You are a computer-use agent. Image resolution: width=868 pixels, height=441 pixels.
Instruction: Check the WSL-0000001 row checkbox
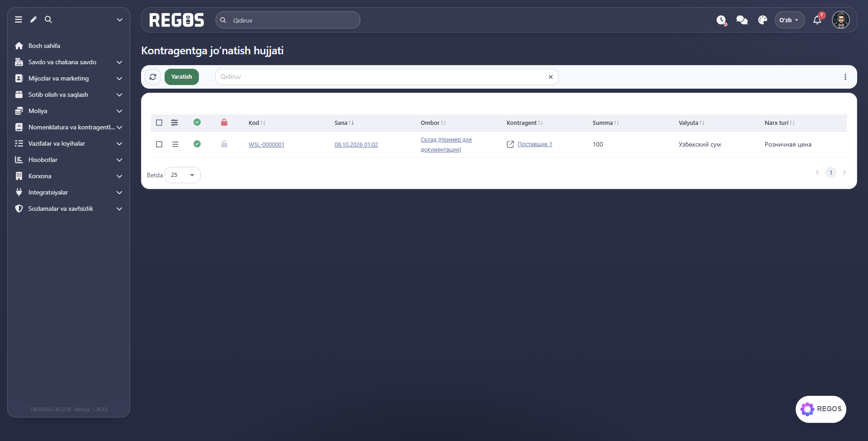click(159, 144)
